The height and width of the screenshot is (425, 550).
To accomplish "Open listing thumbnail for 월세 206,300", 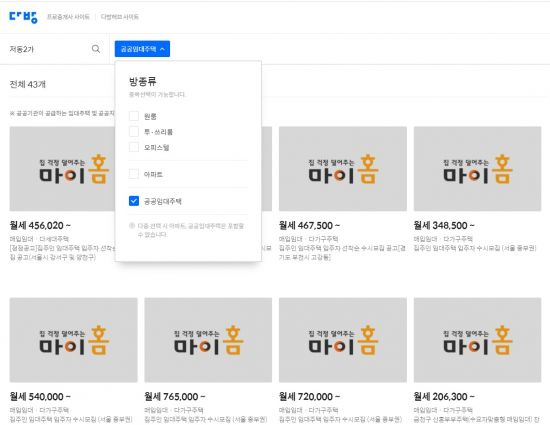I will pos(477,340).
